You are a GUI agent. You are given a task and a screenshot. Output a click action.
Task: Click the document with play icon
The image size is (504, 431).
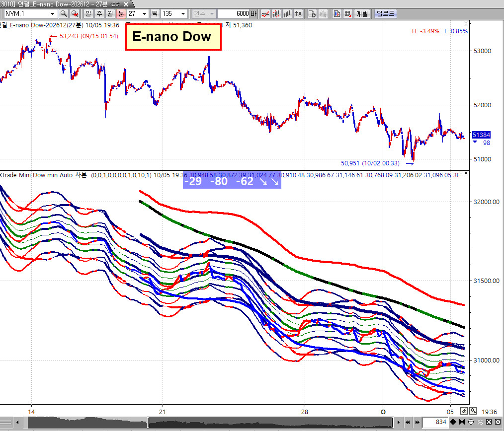312,14
